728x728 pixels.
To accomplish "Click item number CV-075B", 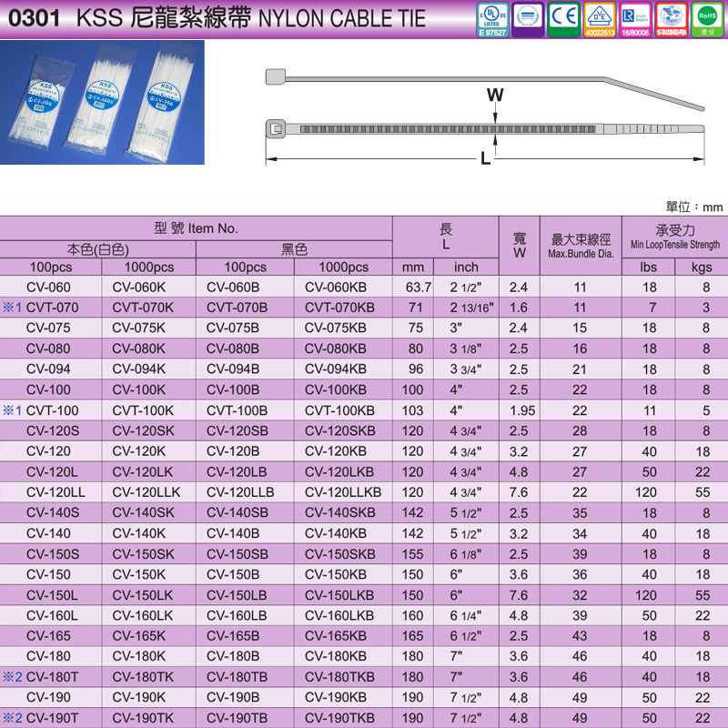I will (233, 328).
